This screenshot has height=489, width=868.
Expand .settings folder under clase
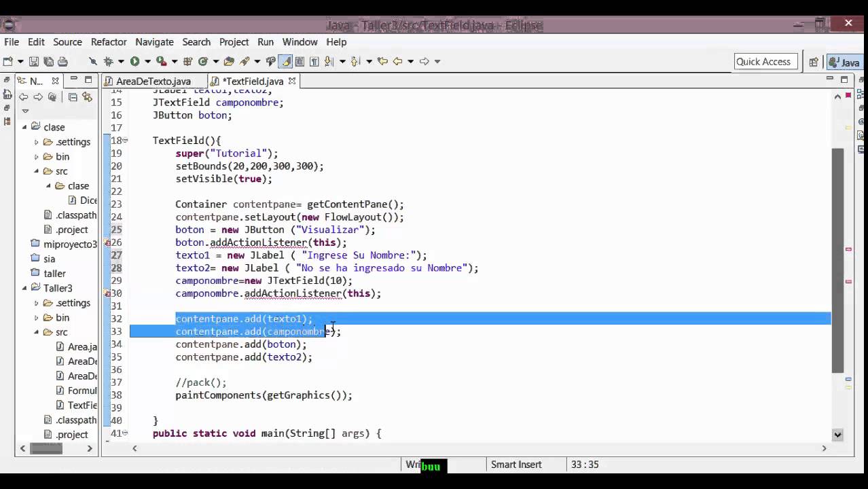(x=37, y=142)
